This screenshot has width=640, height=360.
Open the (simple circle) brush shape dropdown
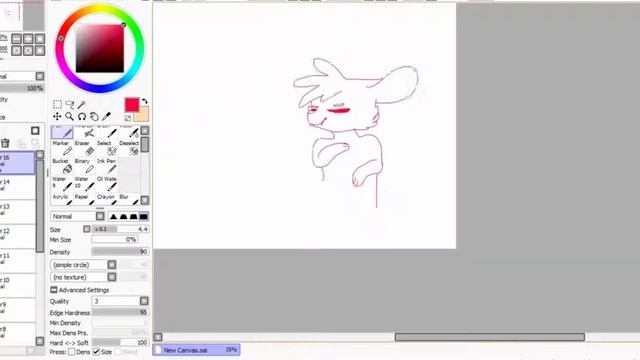(x=112, y=265)
